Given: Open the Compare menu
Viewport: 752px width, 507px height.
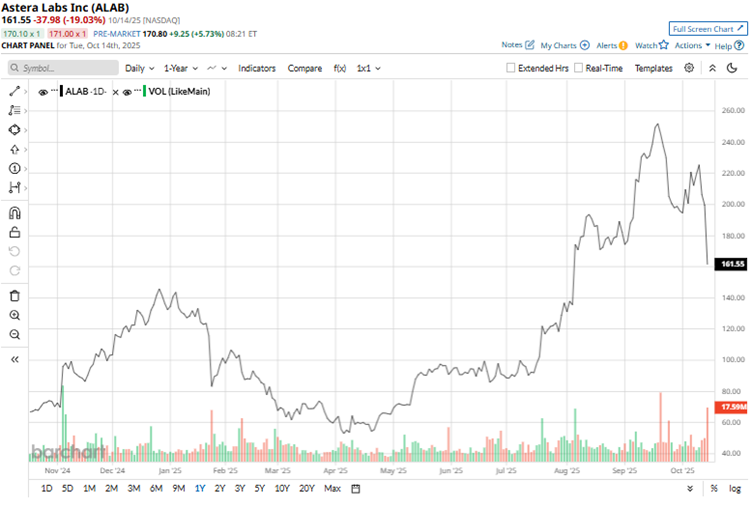Looking at the screenshot, I should 305,68.
